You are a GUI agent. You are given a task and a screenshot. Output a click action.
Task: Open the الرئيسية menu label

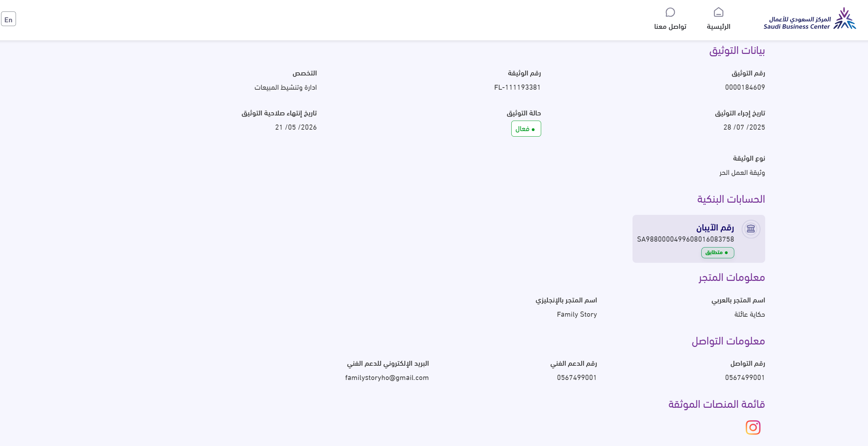[718, 27]
